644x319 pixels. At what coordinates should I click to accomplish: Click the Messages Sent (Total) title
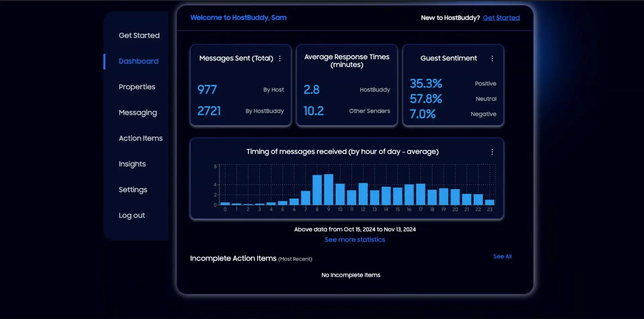(x=236, y=58)
